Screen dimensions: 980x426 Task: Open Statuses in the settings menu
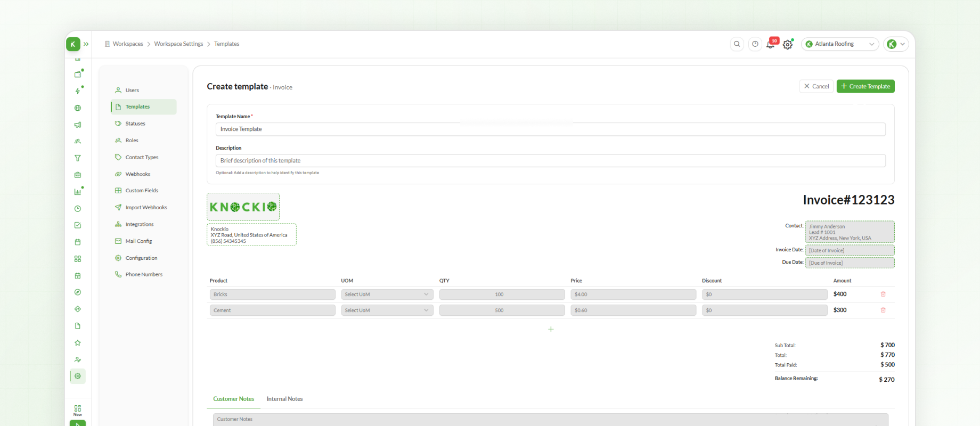(x=144, y=124)
